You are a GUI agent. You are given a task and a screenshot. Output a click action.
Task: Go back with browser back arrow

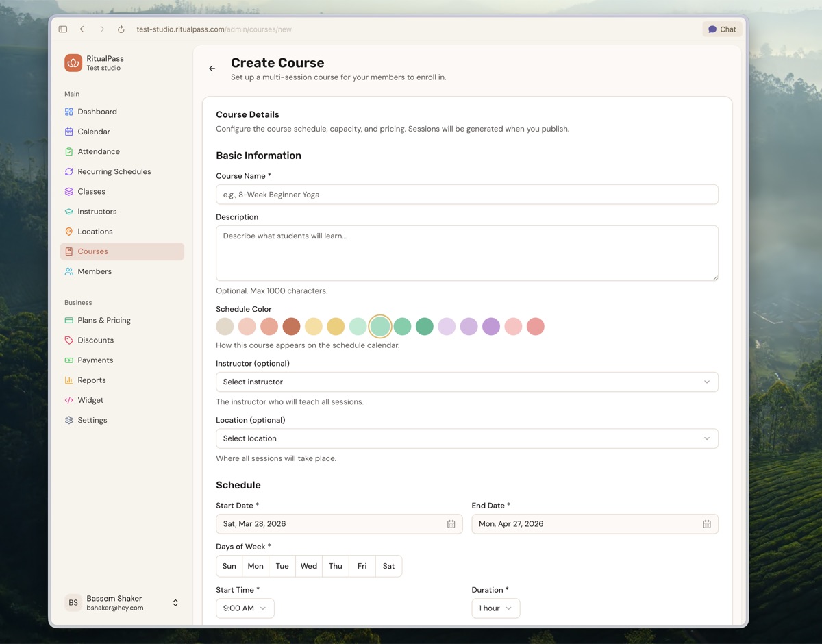[82, 29]
